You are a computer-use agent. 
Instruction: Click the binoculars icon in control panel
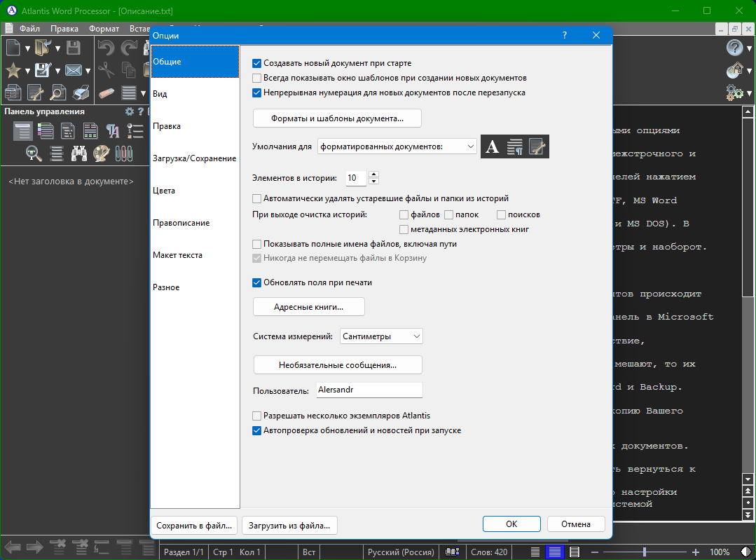tap(79, 152)
